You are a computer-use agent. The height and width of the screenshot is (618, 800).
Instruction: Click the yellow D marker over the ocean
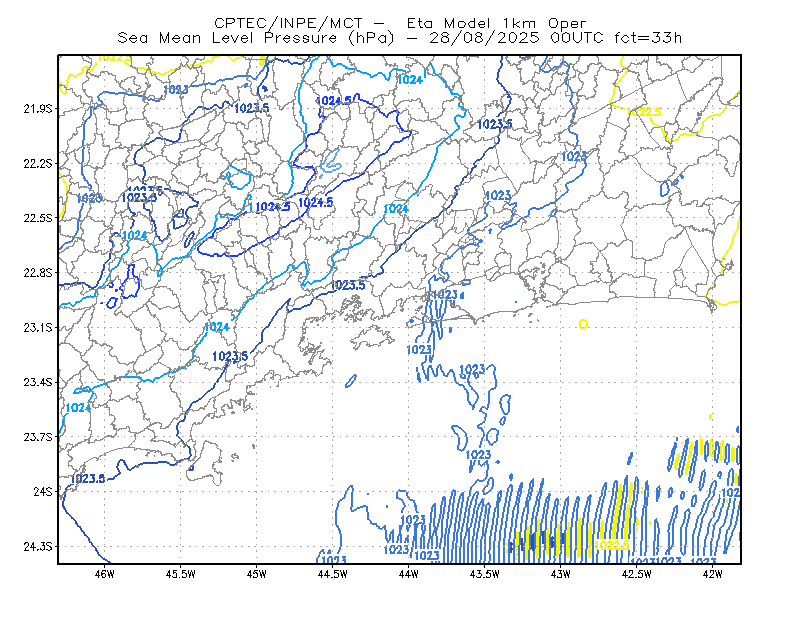(x=583, y=324)
